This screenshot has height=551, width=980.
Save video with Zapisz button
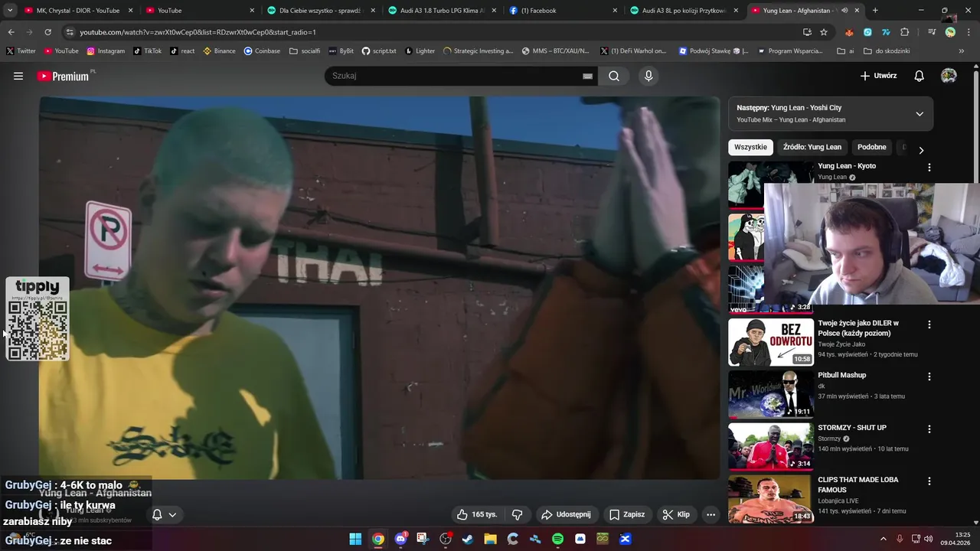(627, 514)
